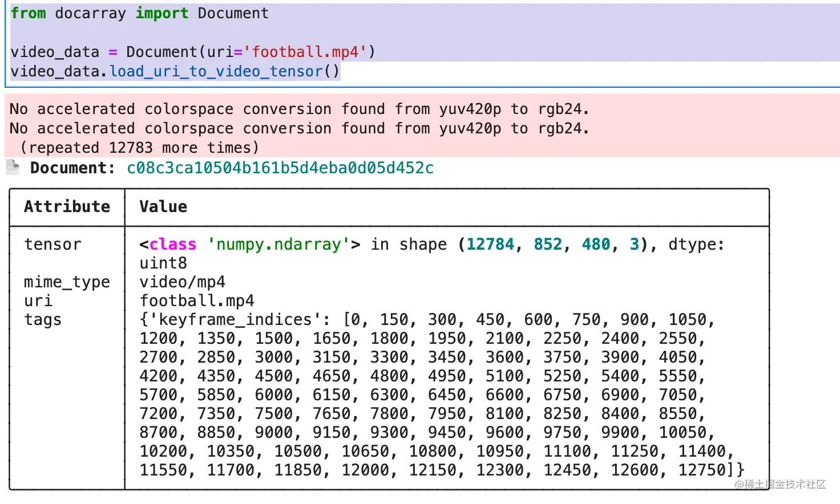
Task: Click the page icon beside the Document label
Action: coord(13,167)
